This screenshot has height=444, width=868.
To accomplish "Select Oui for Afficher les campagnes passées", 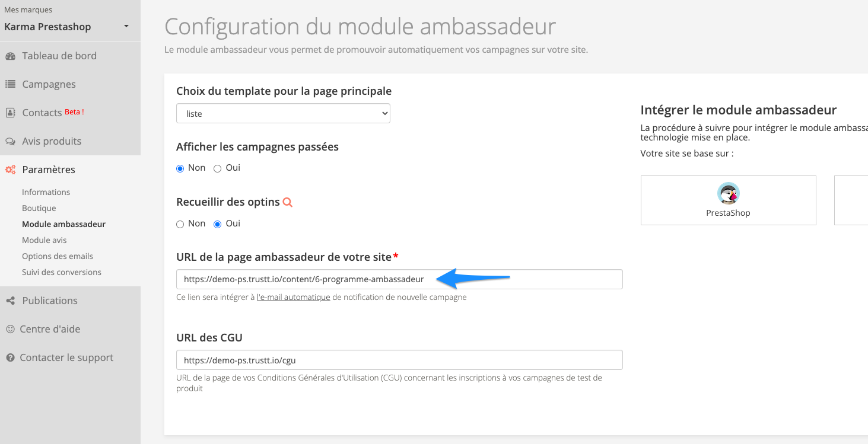I will point(217,168).
